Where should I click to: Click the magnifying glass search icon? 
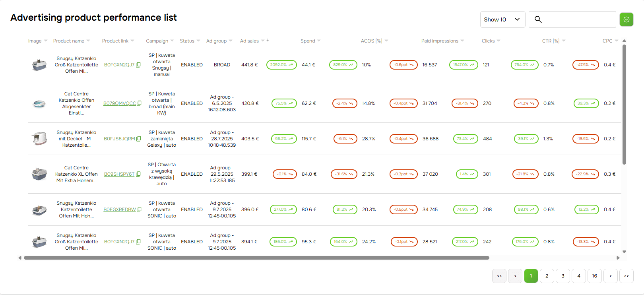(538, 19)
